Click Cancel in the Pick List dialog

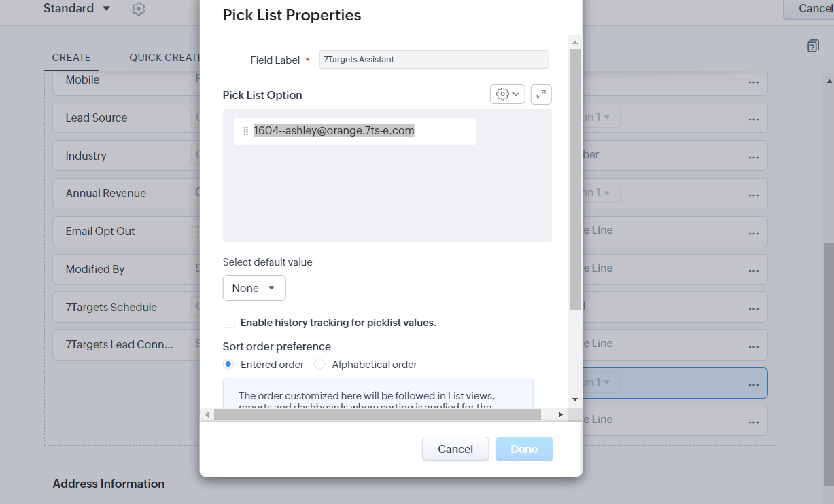click(455, 449)
